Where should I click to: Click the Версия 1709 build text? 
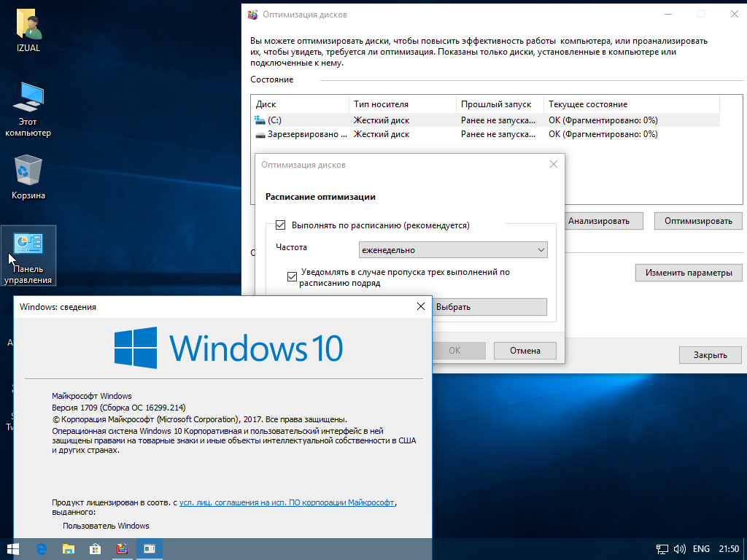pos(119,408)
